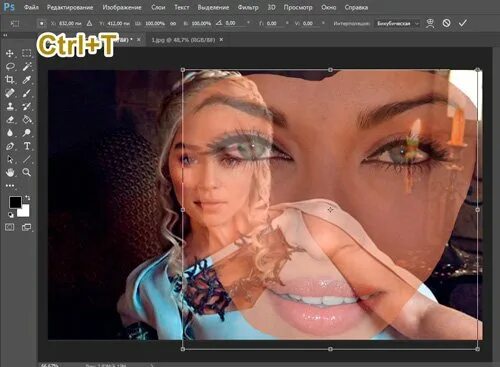The height and width of the screenshot is (367, 500).
Task: Select the Clone Stamp tool
Action: 10,106
